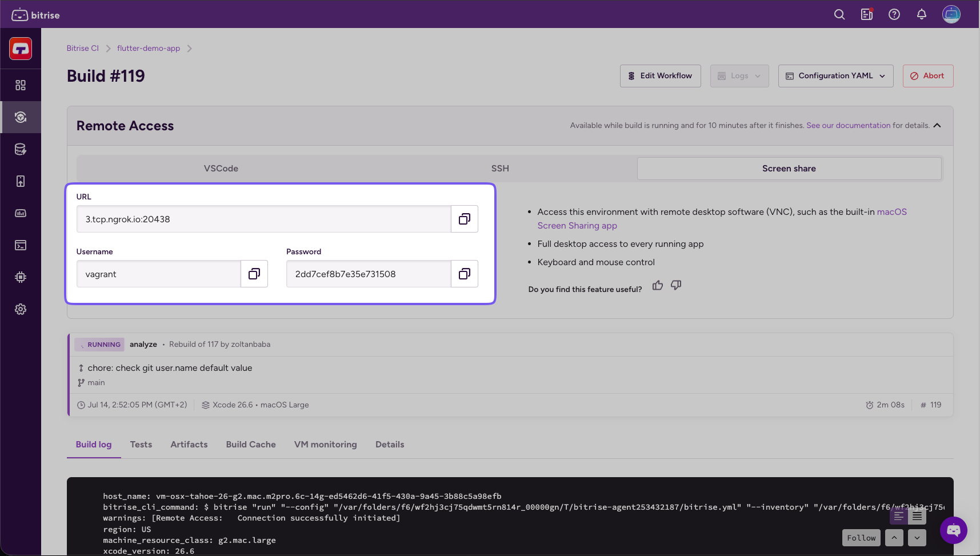Click the Password input field
The height and width of the screenshot is (556, 980).
369,274
